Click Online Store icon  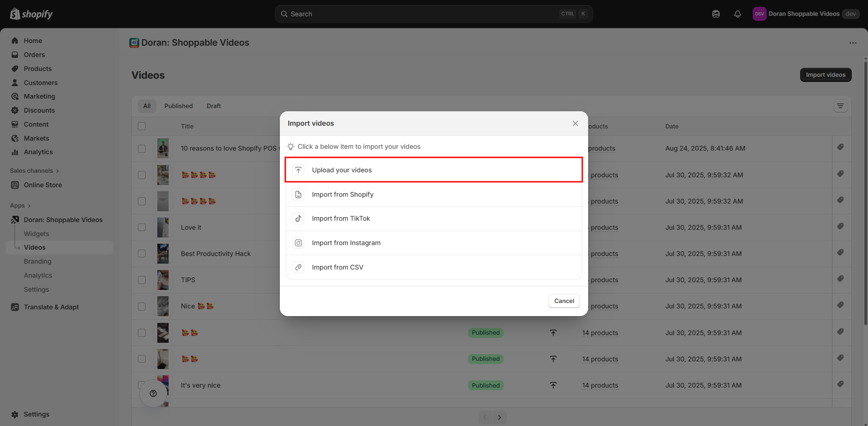[x=15, y=185]
